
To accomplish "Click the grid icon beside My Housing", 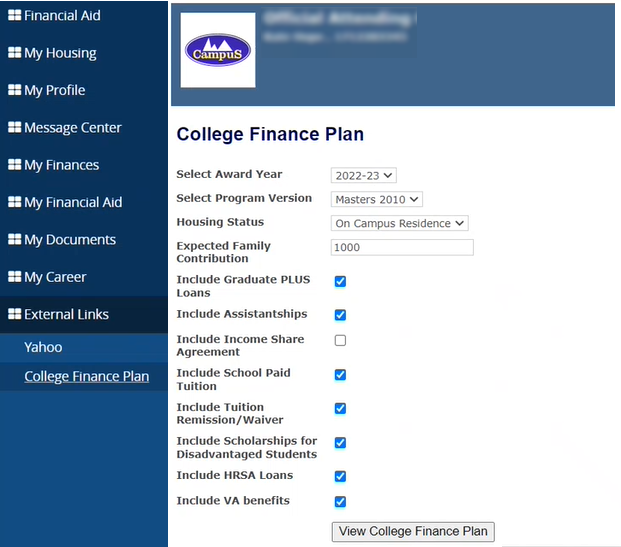I will [15, 52].
